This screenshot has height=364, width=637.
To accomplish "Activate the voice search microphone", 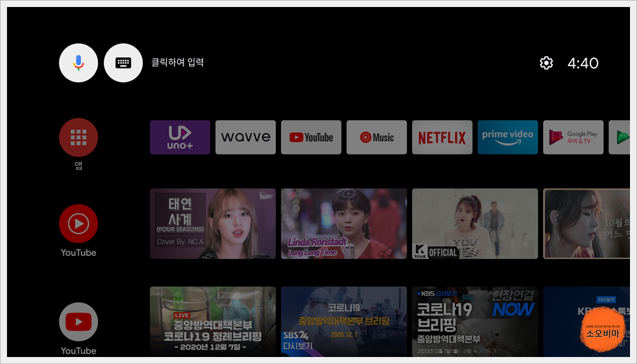I will [x=78, y=63].
